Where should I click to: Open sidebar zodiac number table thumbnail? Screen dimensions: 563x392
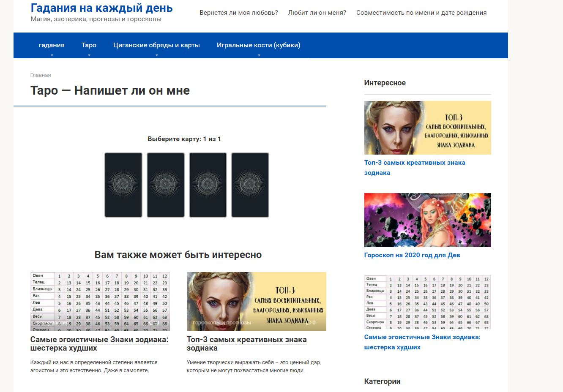(x=428, y=302)
